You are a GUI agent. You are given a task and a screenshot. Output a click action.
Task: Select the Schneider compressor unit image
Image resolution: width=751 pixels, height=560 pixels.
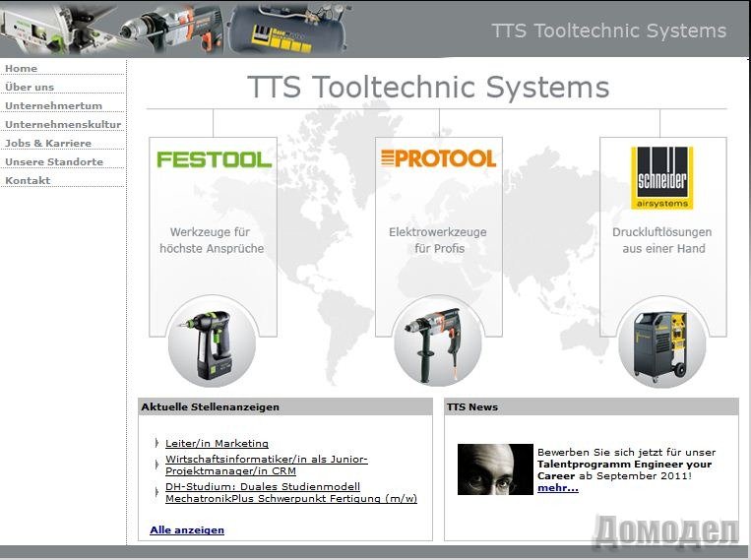point(660,346)
